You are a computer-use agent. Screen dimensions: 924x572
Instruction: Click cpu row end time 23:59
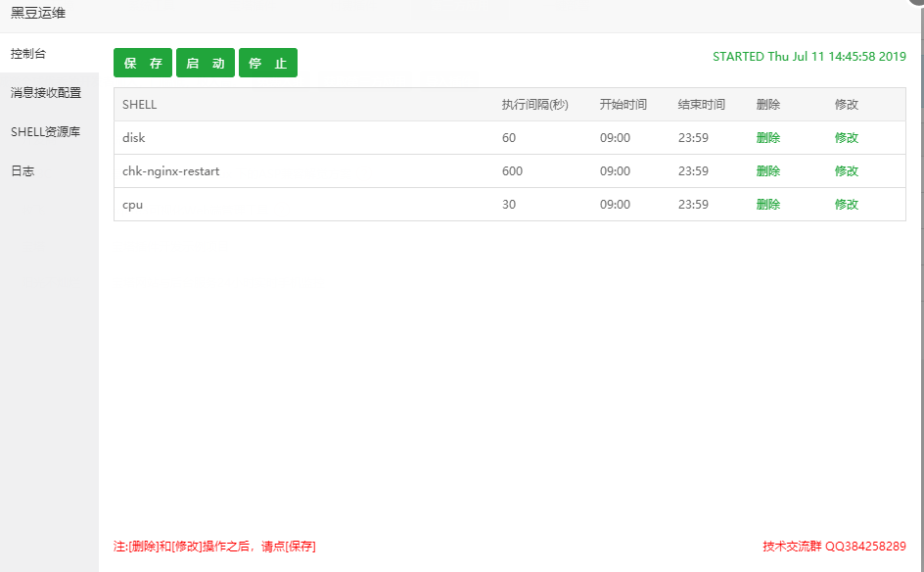point(693,205)
